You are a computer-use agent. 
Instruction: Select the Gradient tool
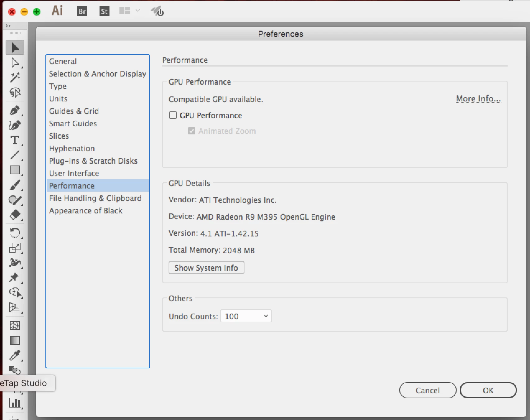coord(15,340)
